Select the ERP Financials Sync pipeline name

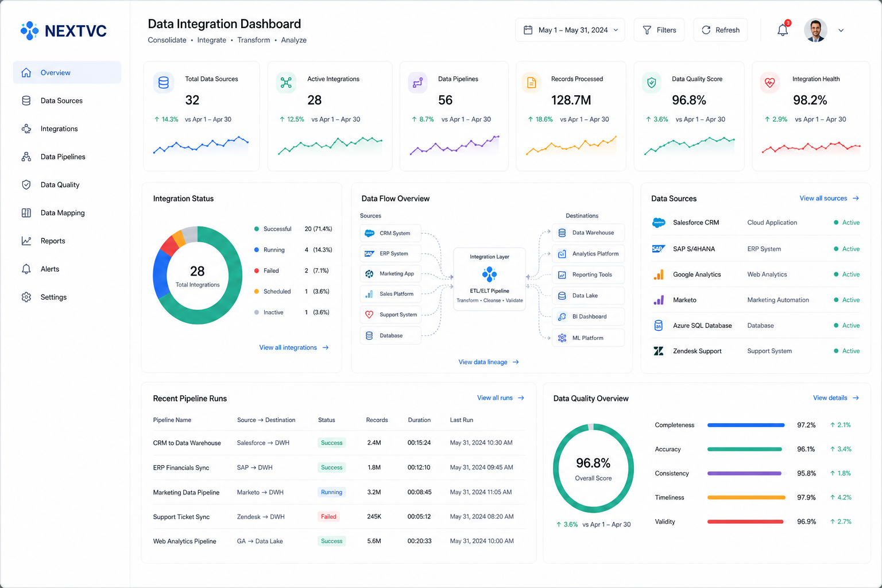[181, 467]
